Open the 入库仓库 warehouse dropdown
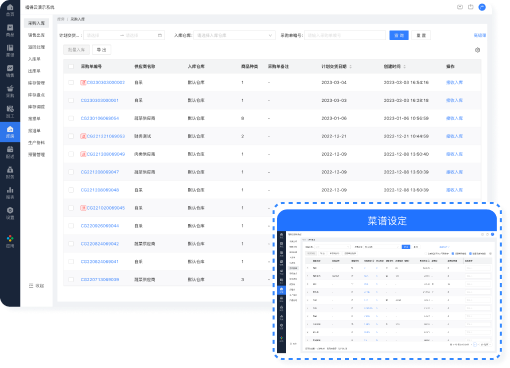 [234, 35]
